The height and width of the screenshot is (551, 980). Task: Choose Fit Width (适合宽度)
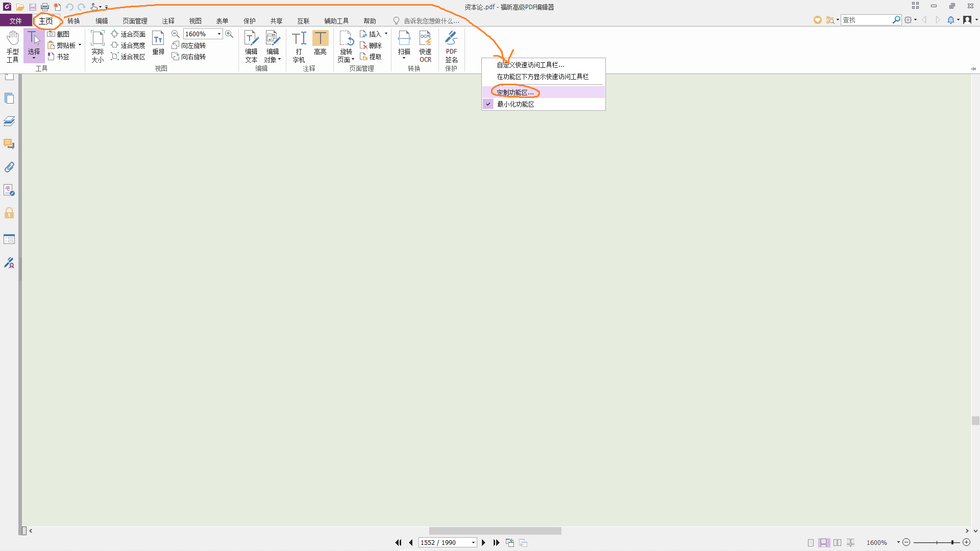128,45
